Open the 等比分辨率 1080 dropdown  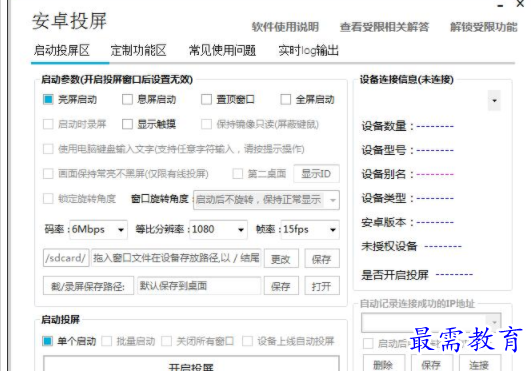coord(218,230)
